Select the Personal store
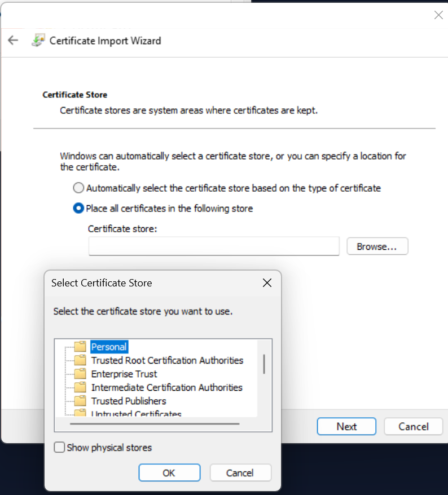This screenshot has width=448, height=495. point(109,347)
